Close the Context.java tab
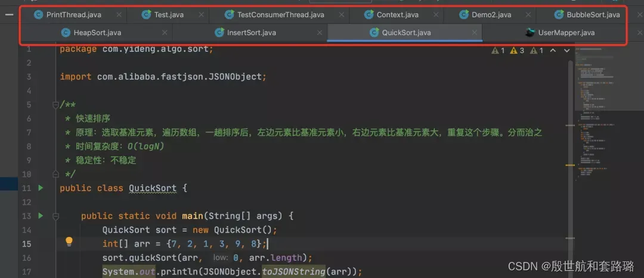This screenshot has width=644, height=278. pyautogui.click(x=436, y=15)
